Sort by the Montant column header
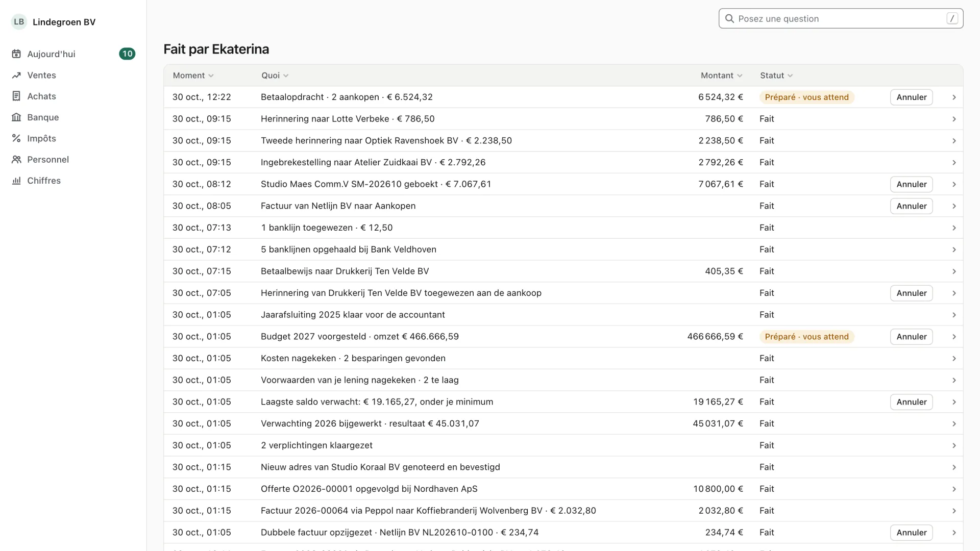980x551 pixels. click(x=721, y=76)
